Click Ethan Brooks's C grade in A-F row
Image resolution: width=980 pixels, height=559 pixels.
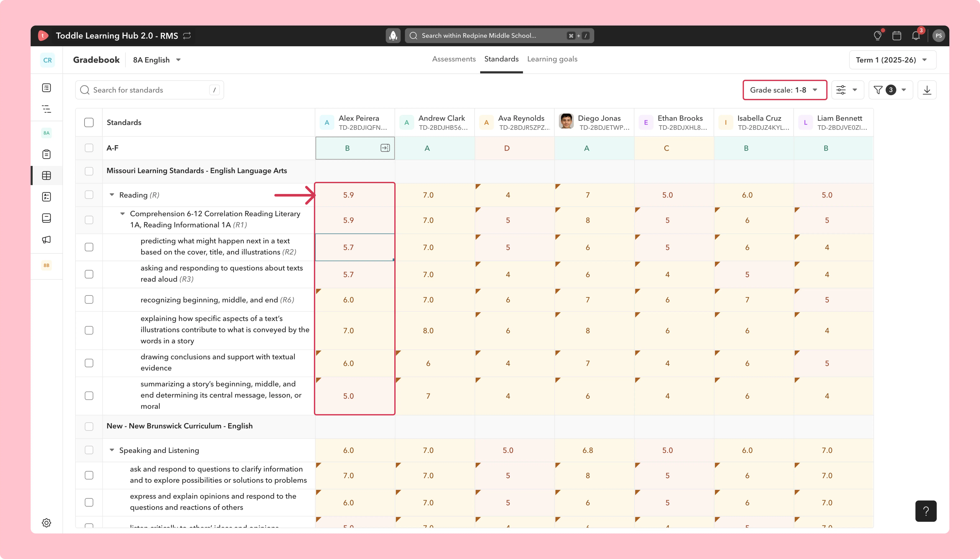click(674, 148)
